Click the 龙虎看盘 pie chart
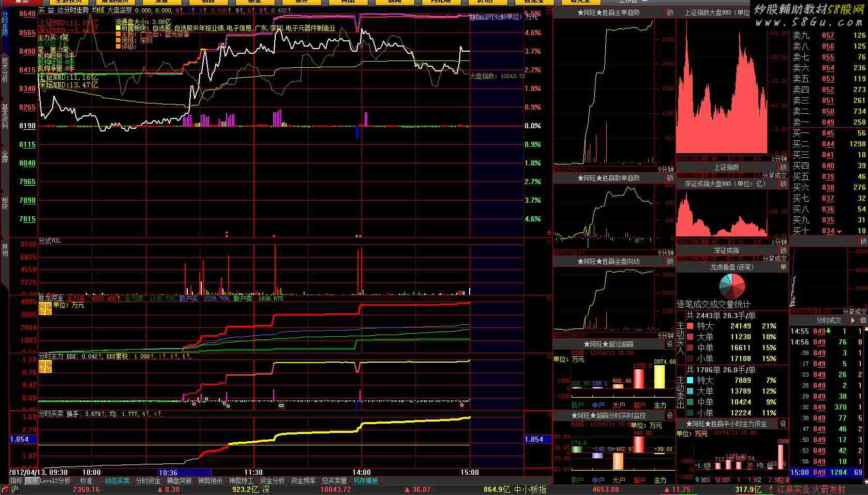This screenshot has height=495, width=868. pyautogui.click(x=732, y=286)
